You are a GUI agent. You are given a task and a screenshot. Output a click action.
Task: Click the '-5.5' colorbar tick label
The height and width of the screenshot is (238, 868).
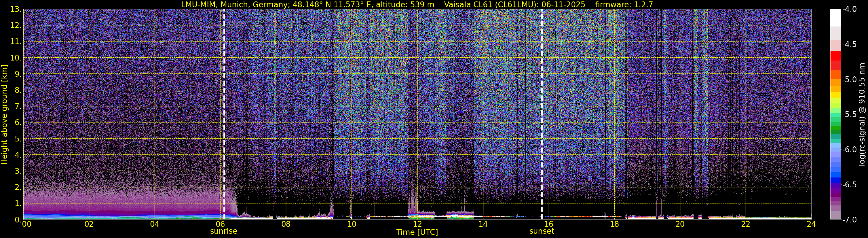pyautogui.click(x=849, y=114)
